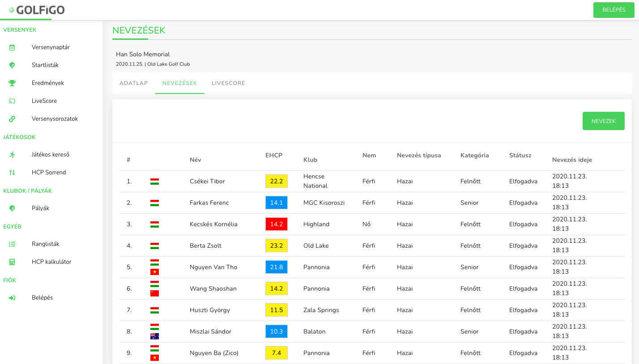Screen dimensions: 639x364
Task: Click blue 14.1 EHCP badge
Action: 277,203
